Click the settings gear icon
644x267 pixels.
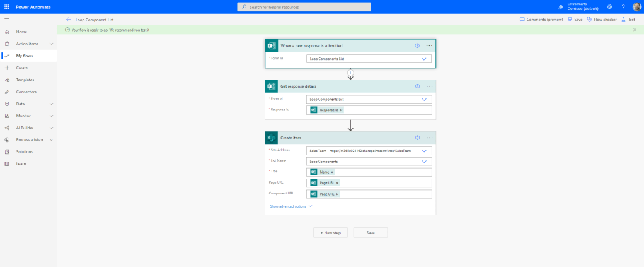[x=609, y=6]
